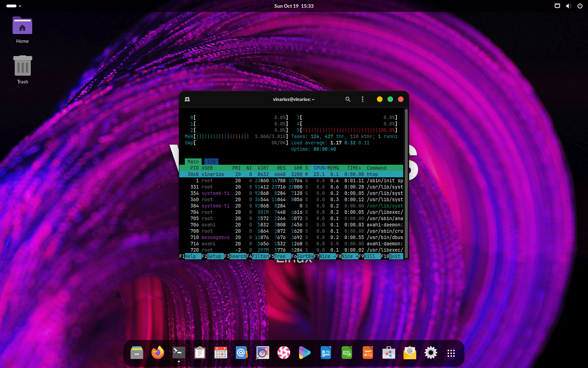This screenshot has width=588, height=368.
Task: Open the Settings gear in the dock
Action: pyautogui.click(x=430, y=353)
